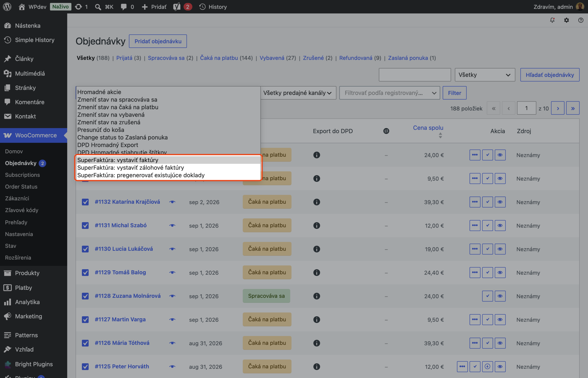Uncheck order #1131 Michal Szabó
588x378 pixels.
(x=85, y=226)
